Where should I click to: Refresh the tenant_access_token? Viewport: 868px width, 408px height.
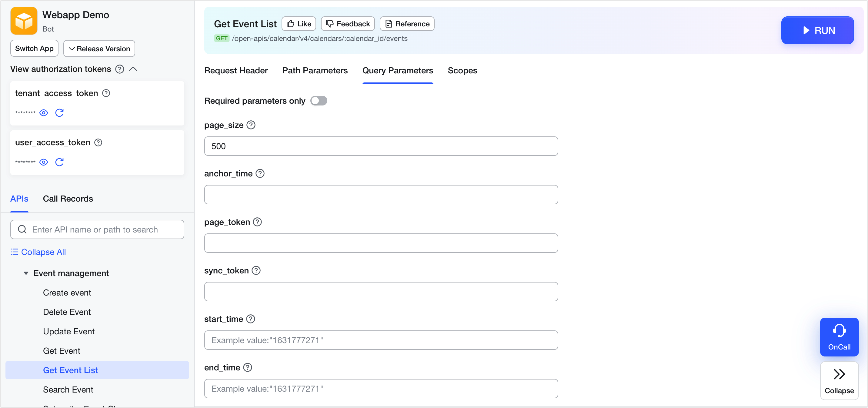coord(60,113)
